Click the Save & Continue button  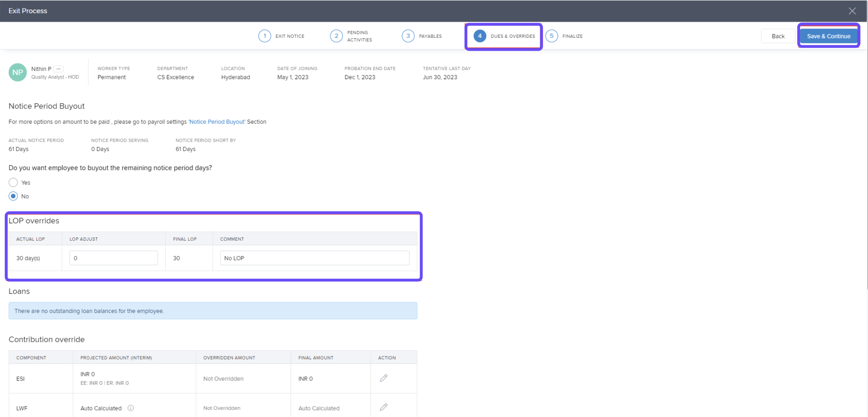828,36
